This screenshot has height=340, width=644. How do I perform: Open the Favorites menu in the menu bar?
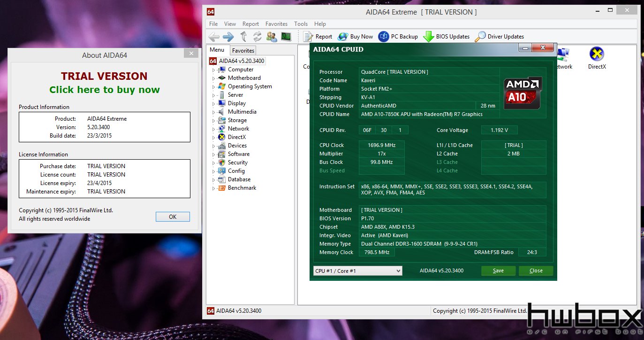tap(276, 24)
